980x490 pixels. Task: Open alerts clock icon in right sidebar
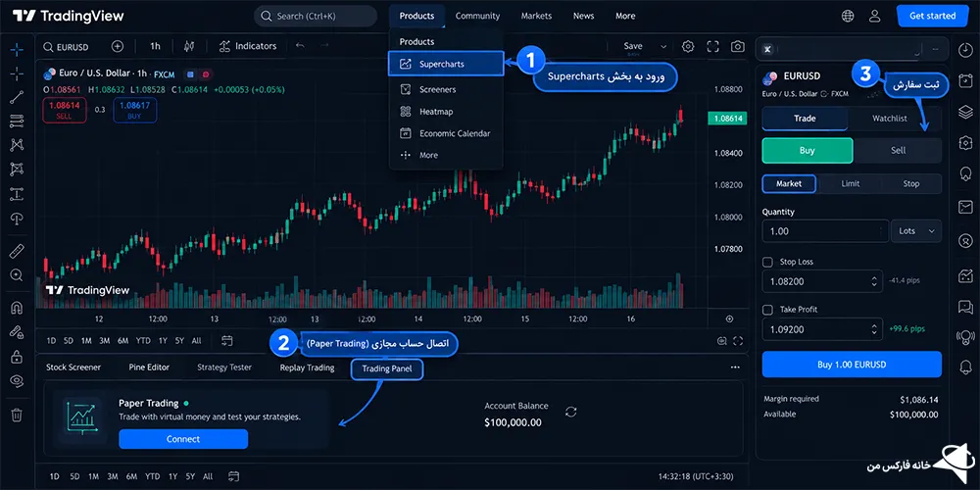pos(965,48)
